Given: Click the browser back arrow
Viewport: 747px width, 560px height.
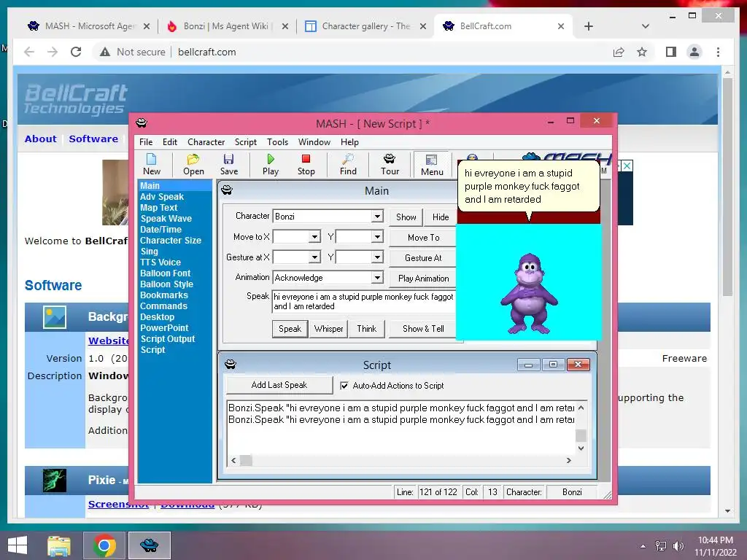Looking at the screenshot, I should click(x=29, y=52).
